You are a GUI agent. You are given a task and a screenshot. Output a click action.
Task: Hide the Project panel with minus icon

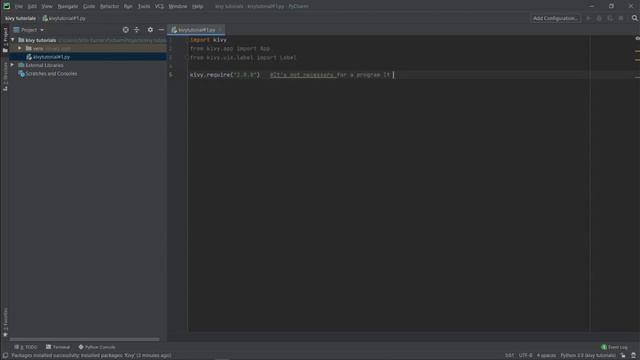click(x=161, y=30)
